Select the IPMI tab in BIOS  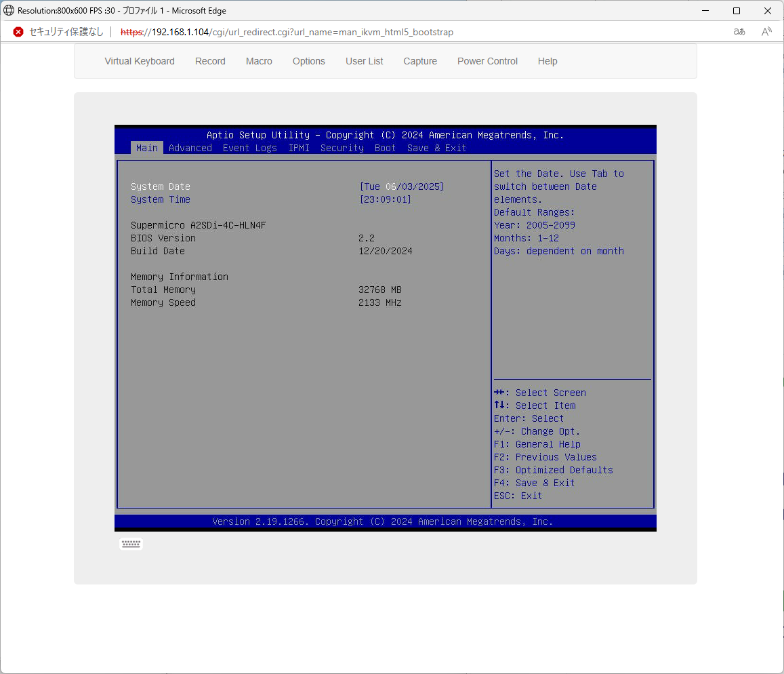click(x=299, y=148)
